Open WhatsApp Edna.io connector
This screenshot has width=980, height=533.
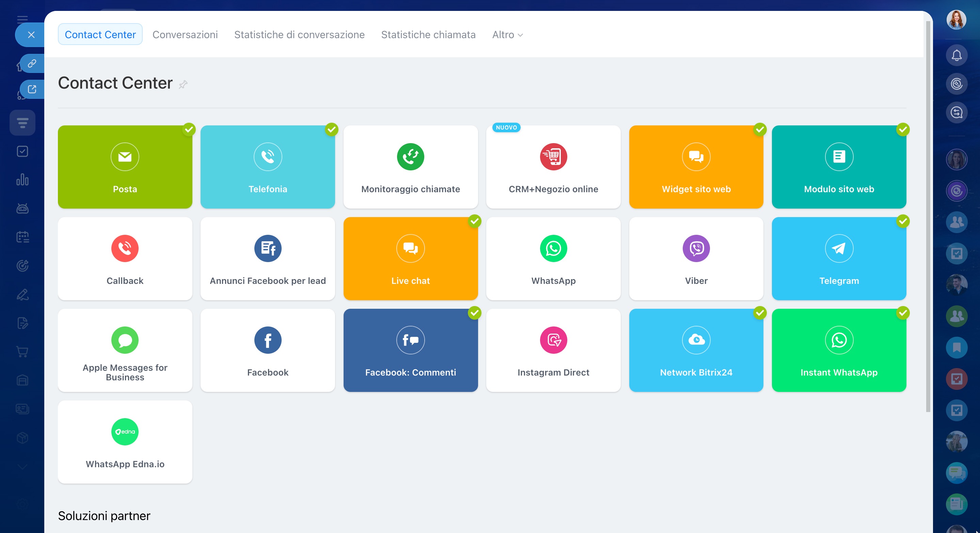coord(125,442)
